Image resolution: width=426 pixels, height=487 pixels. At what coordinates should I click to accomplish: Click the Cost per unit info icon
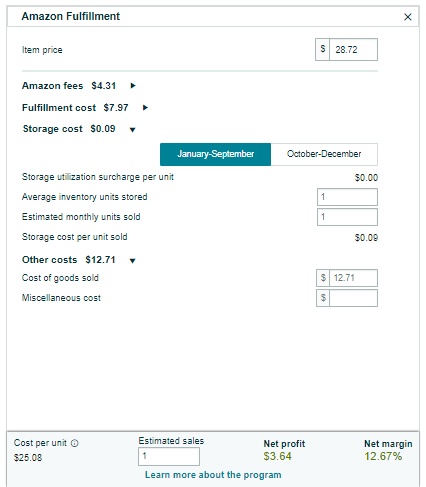coord(75,443)
